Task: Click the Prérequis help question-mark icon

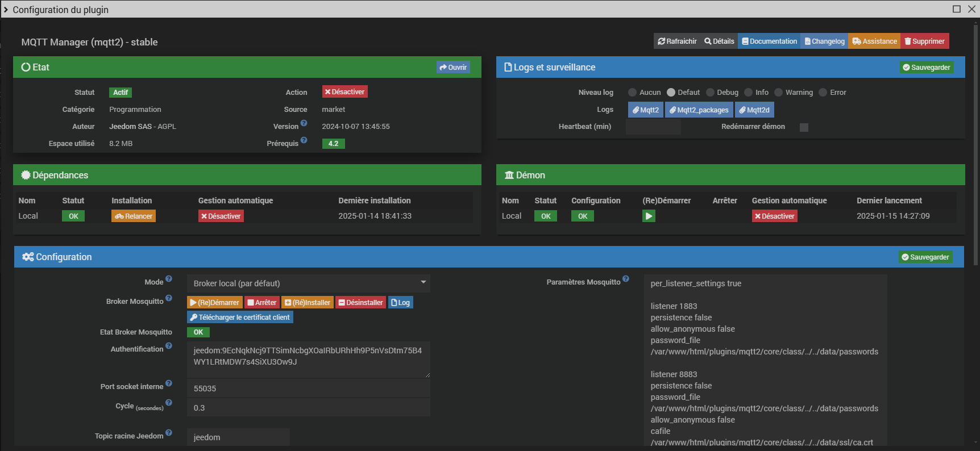Action: [x=304, y=140]
